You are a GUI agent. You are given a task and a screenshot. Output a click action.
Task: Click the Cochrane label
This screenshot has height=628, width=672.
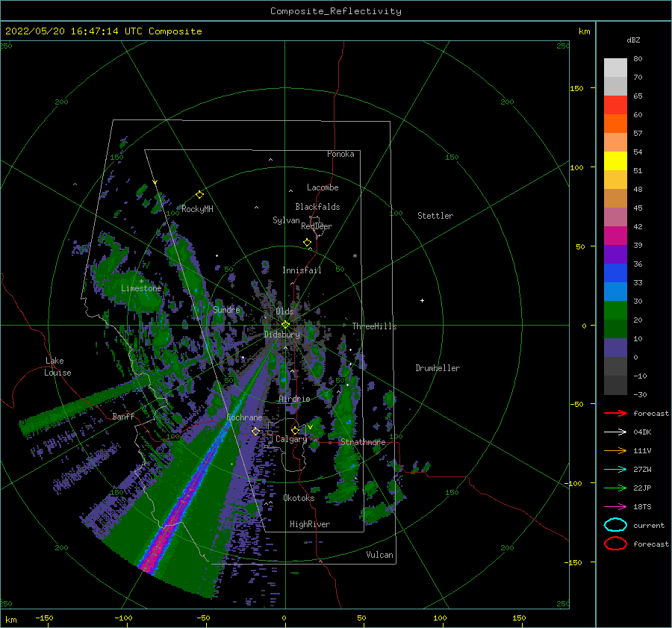tap(244, 417)
